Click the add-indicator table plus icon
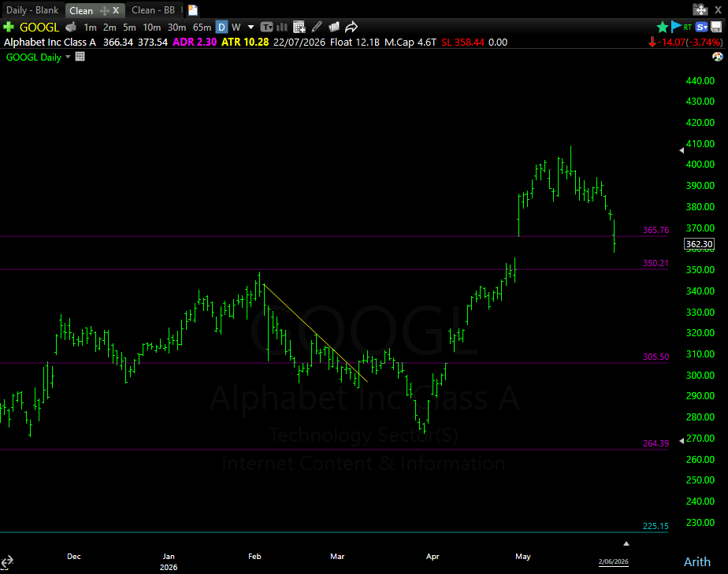 (x=299, y=28)
